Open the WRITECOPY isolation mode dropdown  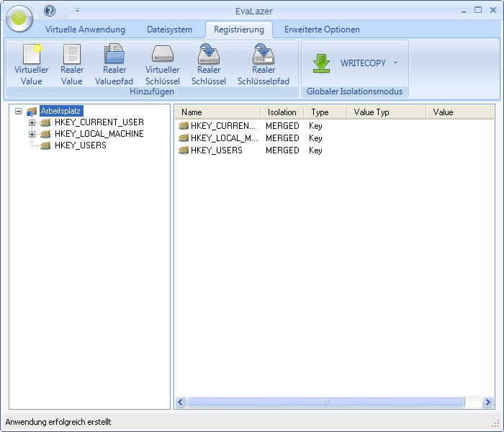(x=395, y=63)
